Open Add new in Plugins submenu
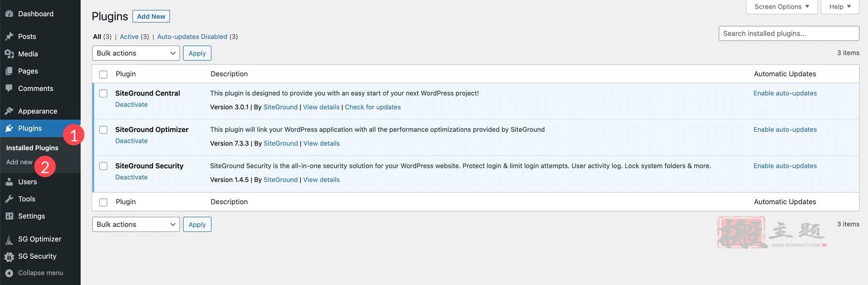 click(x=19, y=162)
